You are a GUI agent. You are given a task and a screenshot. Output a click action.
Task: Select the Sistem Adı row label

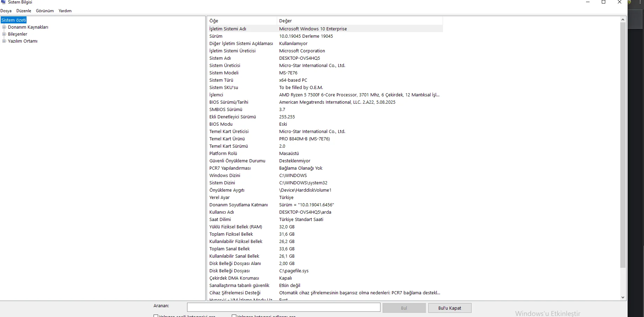(220, 58)
